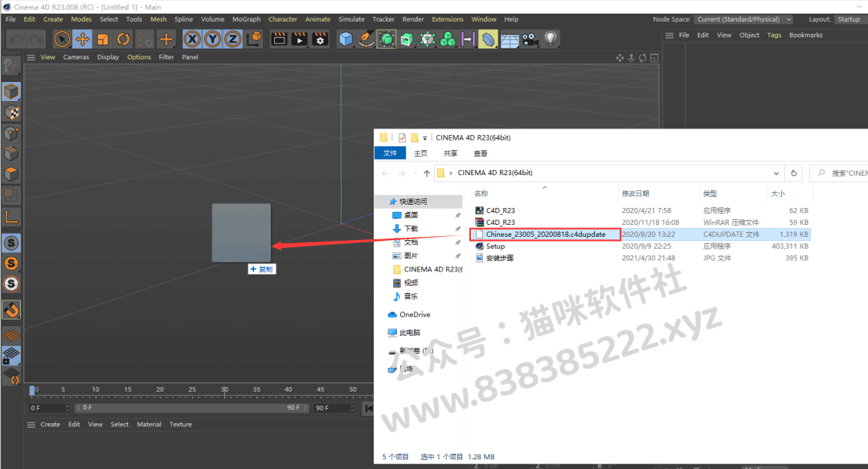
Task: Switch to Edges mode
Action: click(x=11, y=153)
